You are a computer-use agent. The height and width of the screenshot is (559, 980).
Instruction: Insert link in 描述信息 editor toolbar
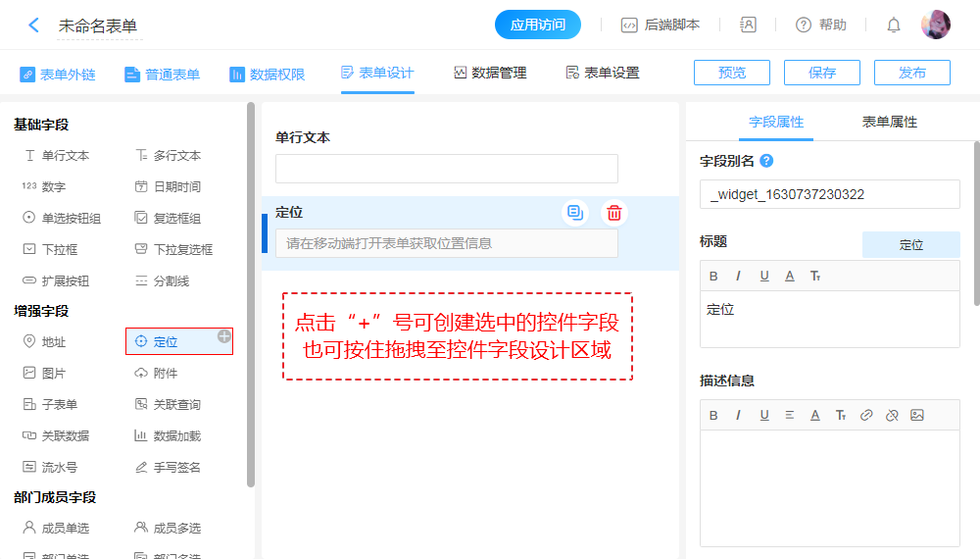click(866, 415)
